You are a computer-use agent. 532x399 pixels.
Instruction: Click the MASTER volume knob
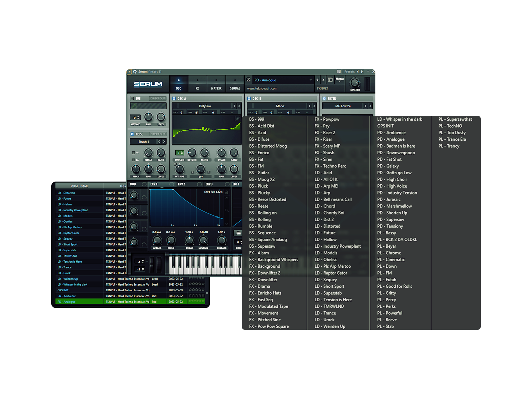tap(355, 82)
